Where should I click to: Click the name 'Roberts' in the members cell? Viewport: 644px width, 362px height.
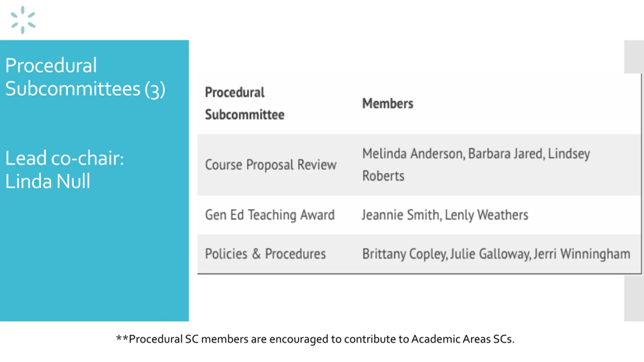click(x=383, y=176)
